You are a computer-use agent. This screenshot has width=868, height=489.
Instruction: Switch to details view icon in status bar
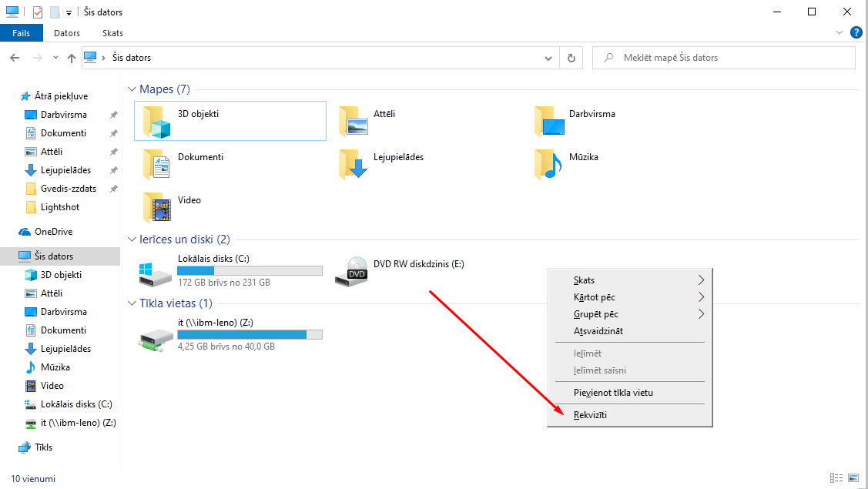[836, 478]
